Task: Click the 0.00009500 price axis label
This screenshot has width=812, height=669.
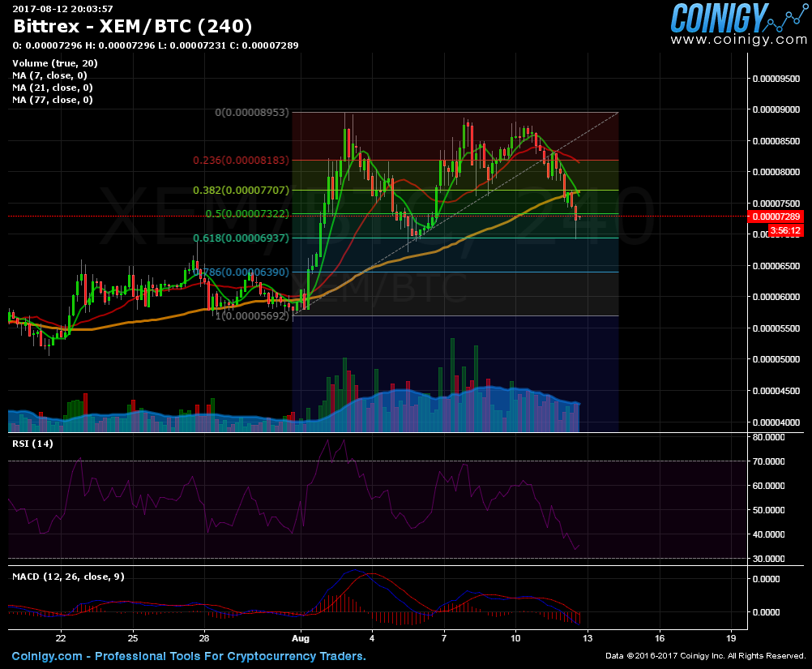Action: (776, 79)
